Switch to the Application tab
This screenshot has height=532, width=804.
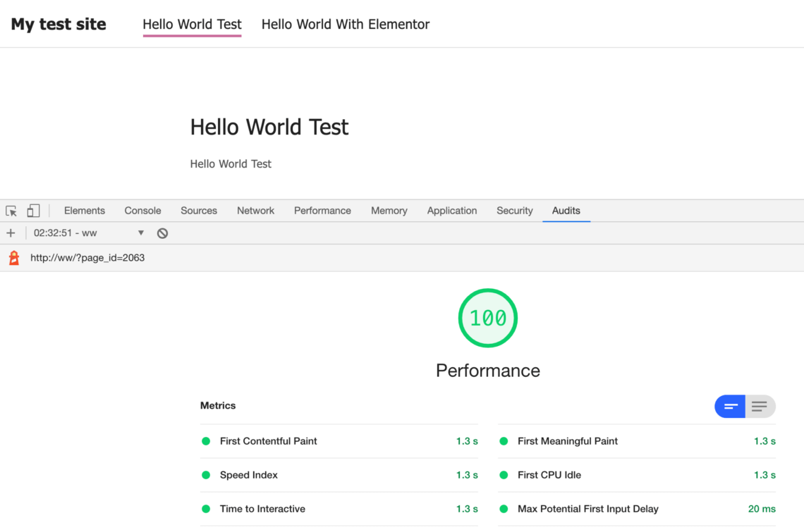coord(452,211)
